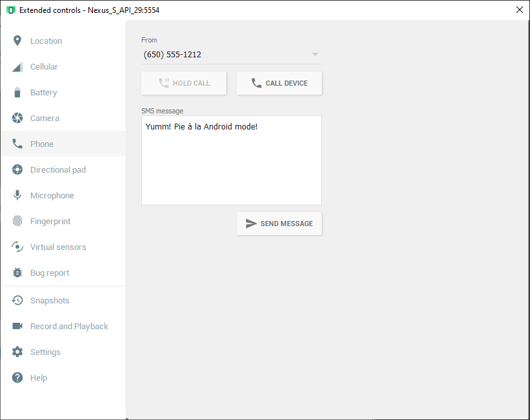Expand the From phone number dropdown arrow
The height and width of the screenshot is (420, 530).
[315, 55]
